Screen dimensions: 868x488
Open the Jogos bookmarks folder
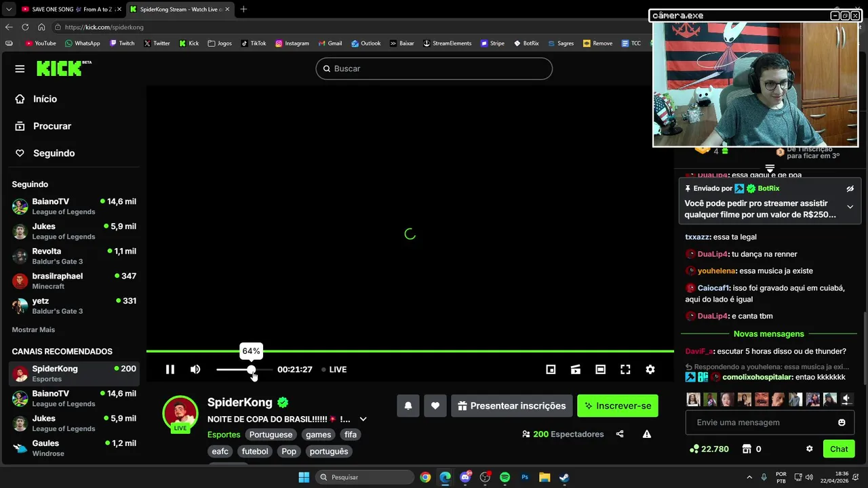coord(220,43)
